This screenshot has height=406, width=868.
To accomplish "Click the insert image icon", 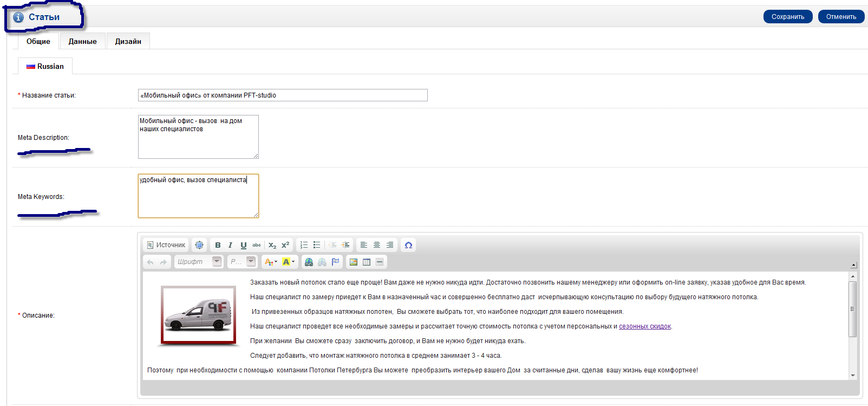I will tap(354, 262).
